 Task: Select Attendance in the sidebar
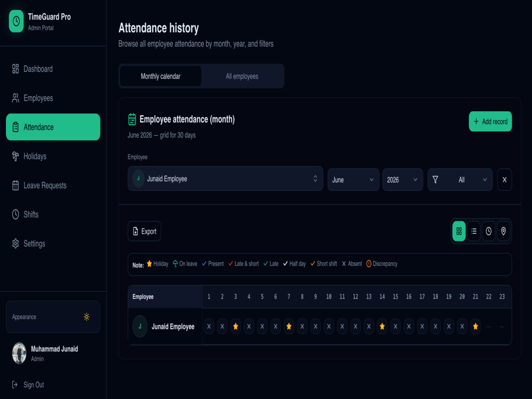tap(53, 127)
